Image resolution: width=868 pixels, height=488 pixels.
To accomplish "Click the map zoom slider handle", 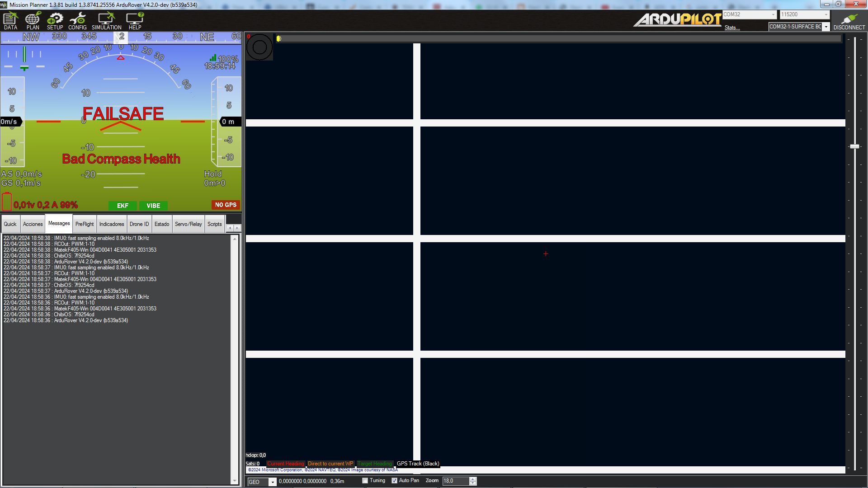I will [x=854, y=146].
